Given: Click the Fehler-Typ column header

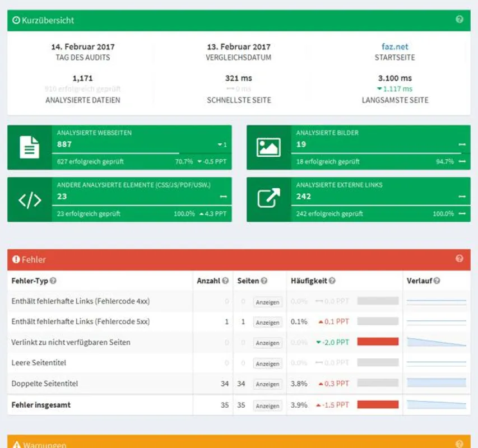Looking at the screenshot, I should point(30,281).
